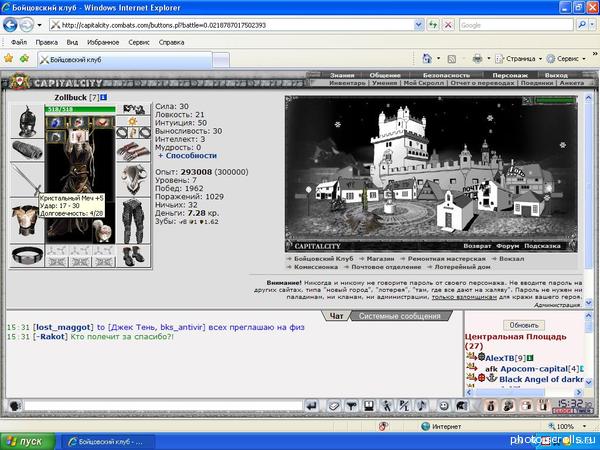
Task: Open the Home button dropdown arrow
Action: (438, 59)
